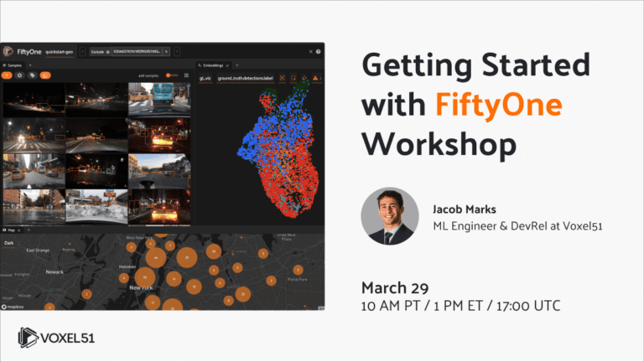Click the "March 29" date text
The width and height of the screenshot is (644, 362).
pyautogui.click(x=395, y=287)
